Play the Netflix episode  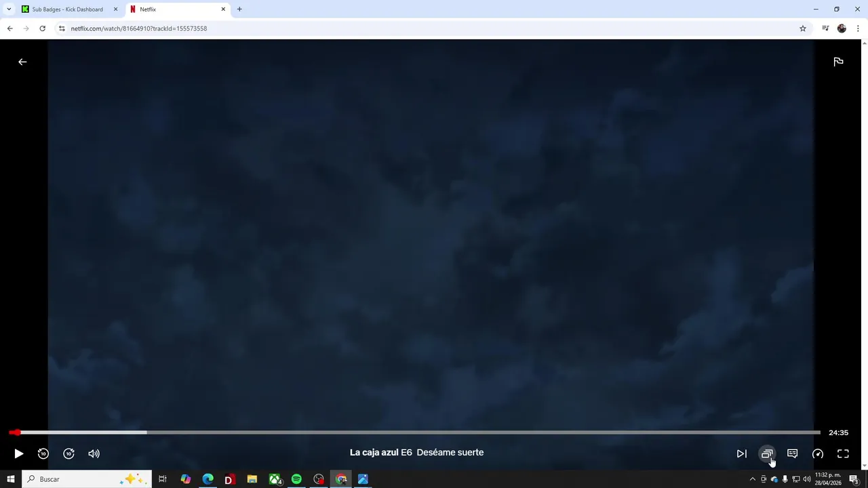coord(18,453)
